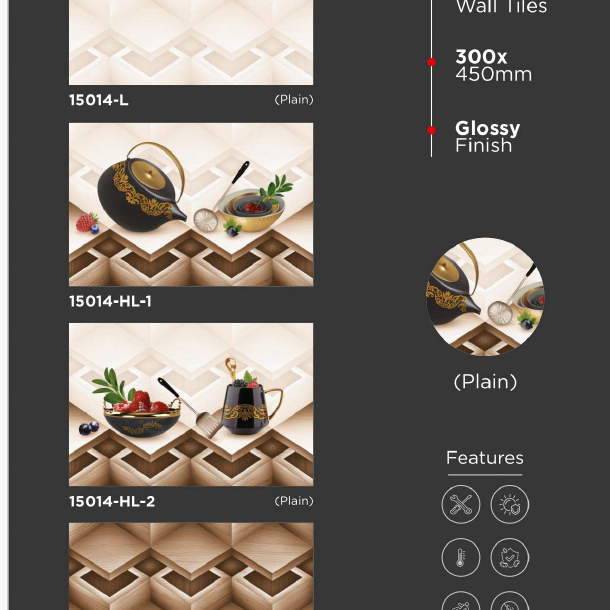Click the circular teapot preview thumbnail
Image resolution: width=610 pixels, height=610 pixels.
[485, 297]
